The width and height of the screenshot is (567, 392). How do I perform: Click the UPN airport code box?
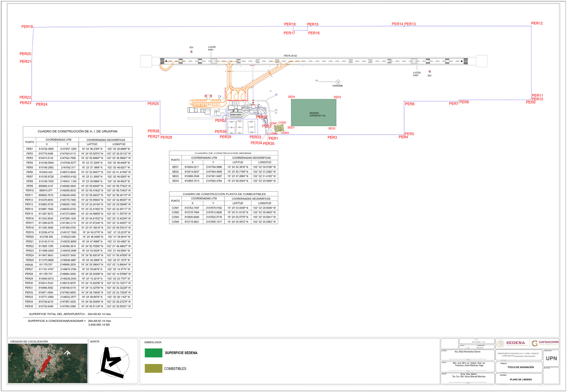[x=551, y=358]
